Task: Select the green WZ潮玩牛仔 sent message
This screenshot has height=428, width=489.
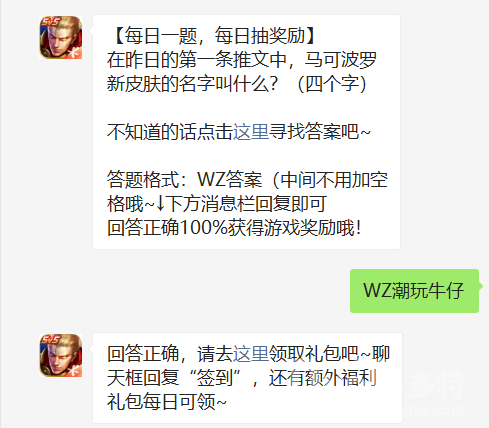Action: (x=414, y=291)
